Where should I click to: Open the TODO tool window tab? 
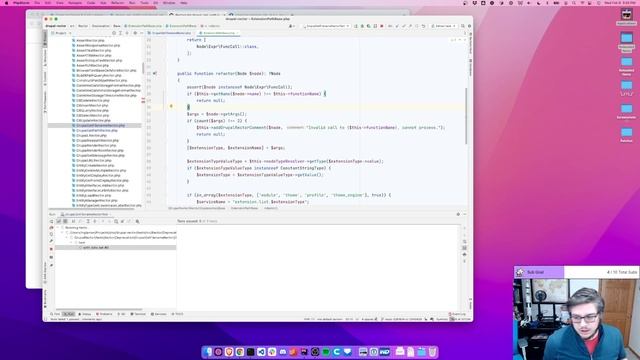[x=178, y=314]
